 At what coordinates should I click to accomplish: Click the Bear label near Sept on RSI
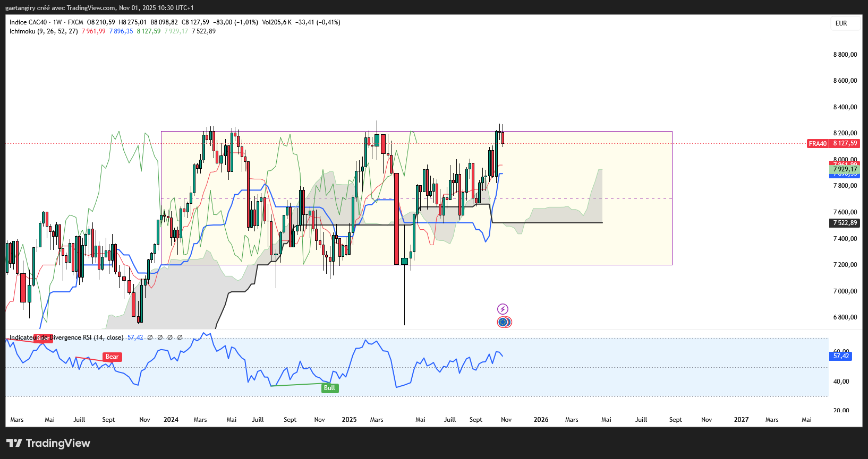(112, 357)
